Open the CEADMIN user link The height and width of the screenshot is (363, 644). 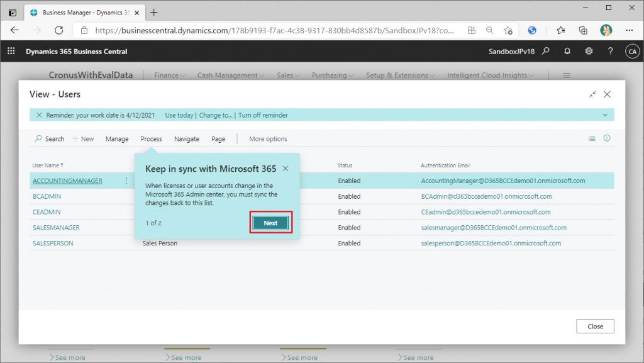(x=47, y=212)
